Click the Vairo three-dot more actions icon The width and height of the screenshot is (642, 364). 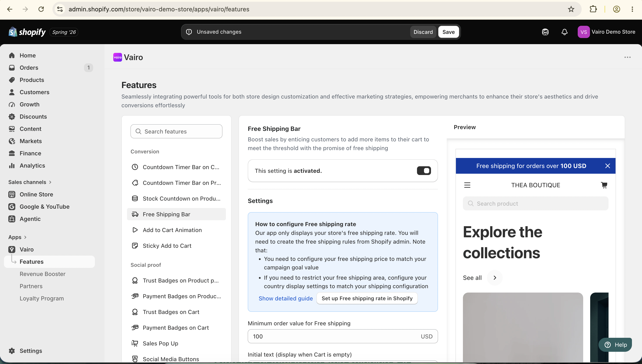pyautogui.click(x=627, y=57)
